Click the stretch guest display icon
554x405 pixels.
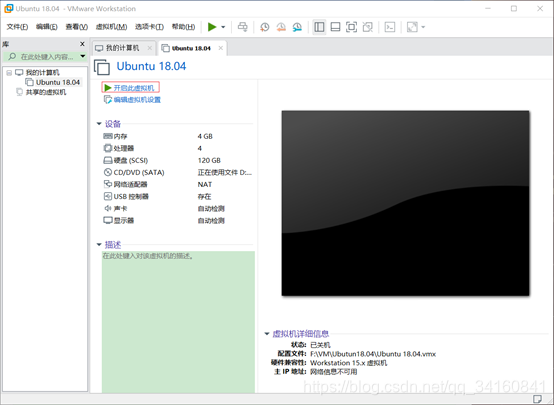tap(412, 27)
